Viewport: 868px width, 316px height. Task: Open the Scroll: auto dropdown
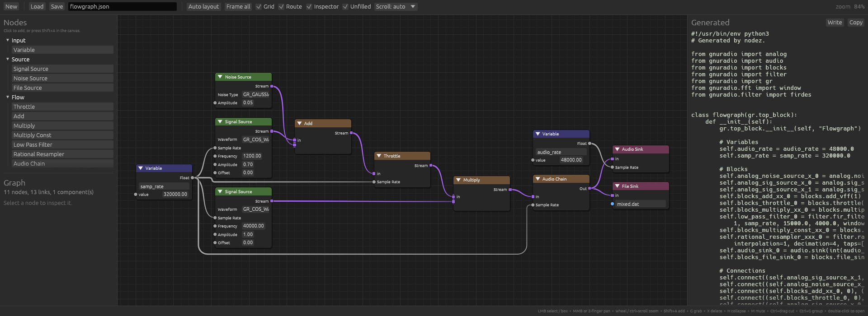396,6
